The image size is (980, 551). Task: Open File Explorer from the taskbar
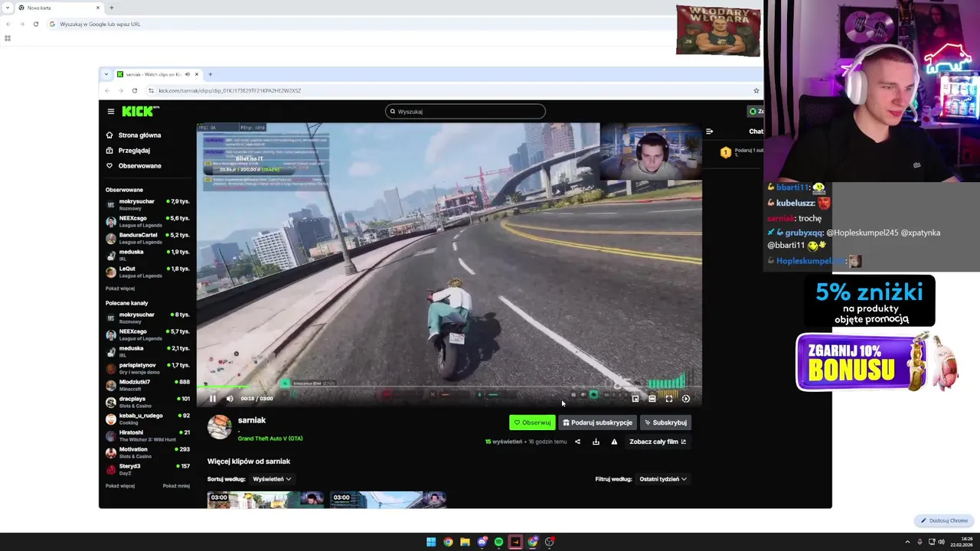465,542
